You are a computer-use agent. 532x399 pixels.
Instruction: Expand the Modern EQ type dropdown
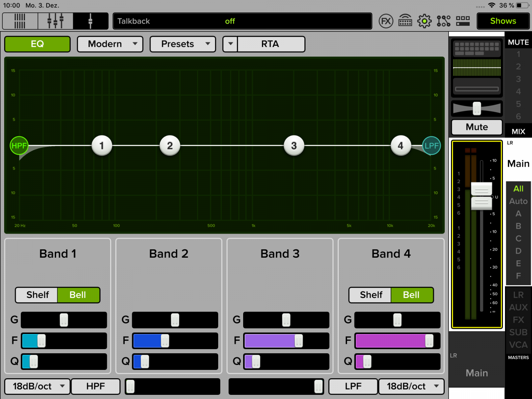coord(110,44)
